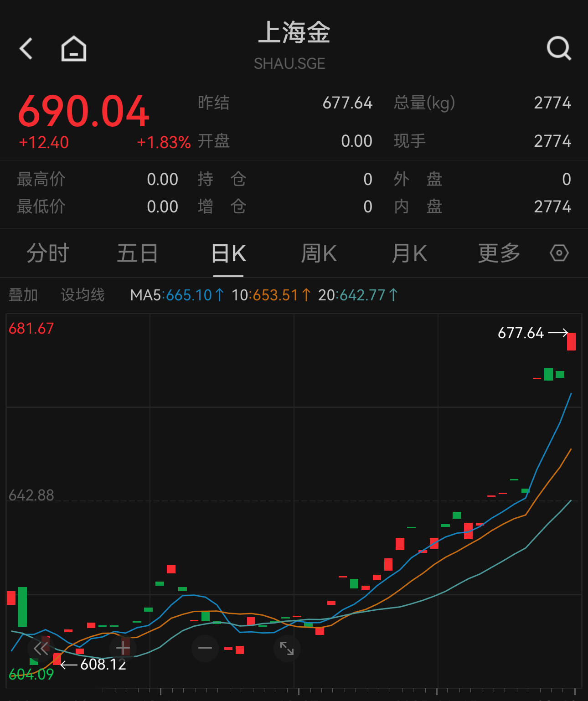Tap the MA10 653.51 value
The image size is (588, 701).
point(275,295)
